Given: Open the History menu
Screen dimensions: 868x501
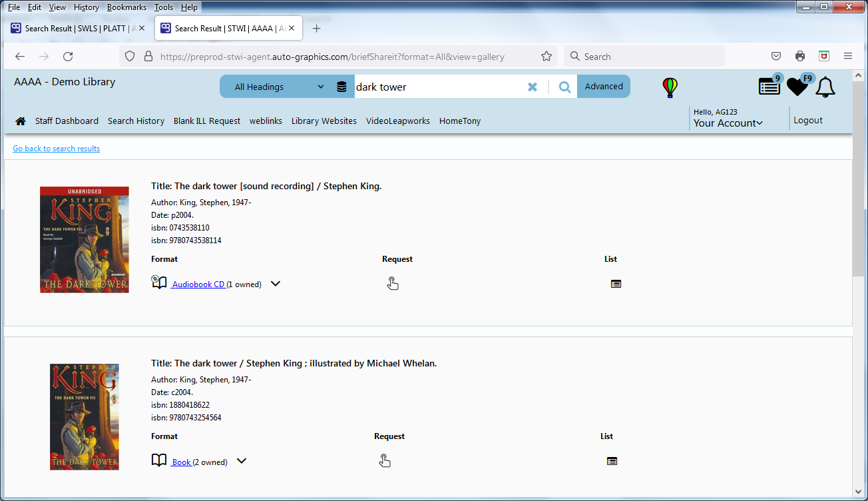Looking at the screenshot, I should tap(87, 7).
